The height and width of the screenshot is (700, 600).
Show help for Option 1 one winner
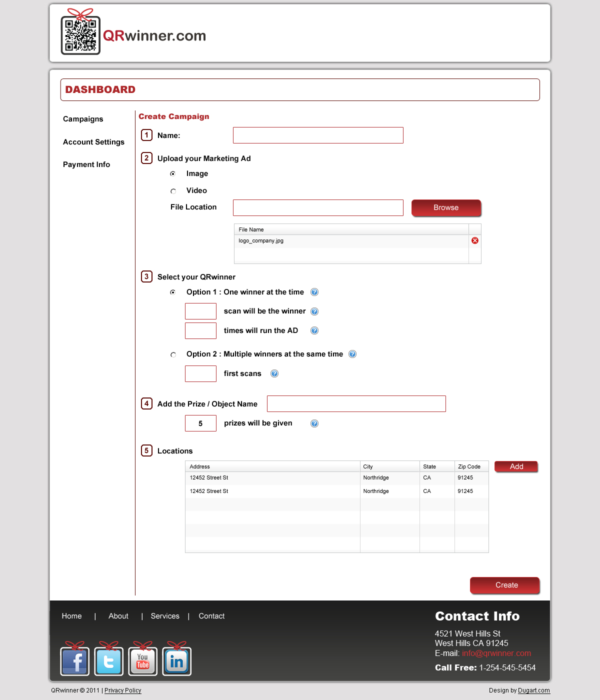pos(314,292)
